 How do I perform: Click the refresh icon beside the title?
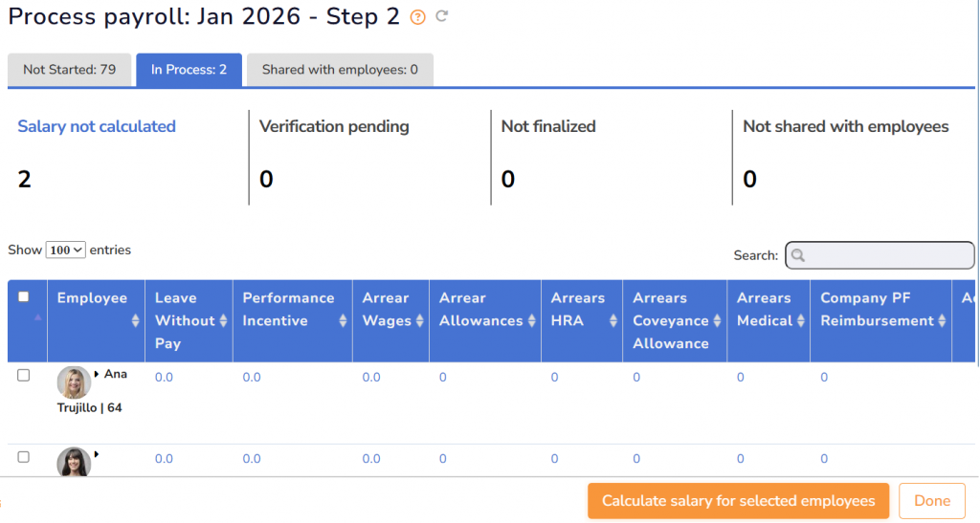[x=441, y=16]
